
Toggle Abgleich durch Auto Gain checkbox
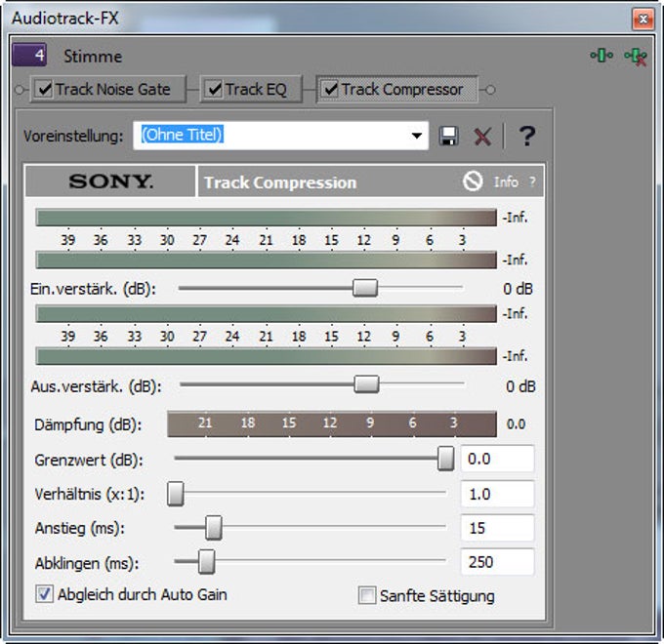click(44, 594)
